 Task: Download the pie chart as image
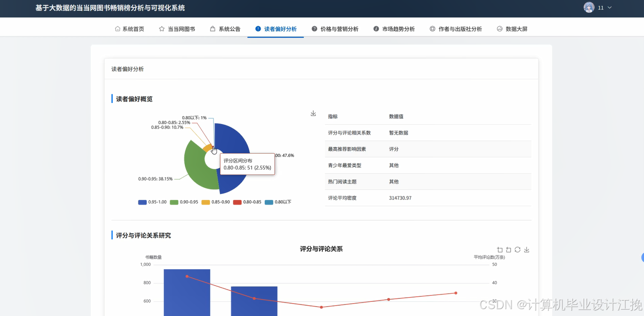pos(313,113)
